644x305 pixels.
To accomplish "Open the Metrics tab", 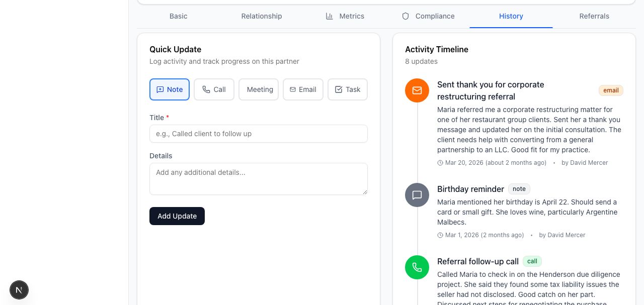I will pyautogui.click(x=345, y=16).
